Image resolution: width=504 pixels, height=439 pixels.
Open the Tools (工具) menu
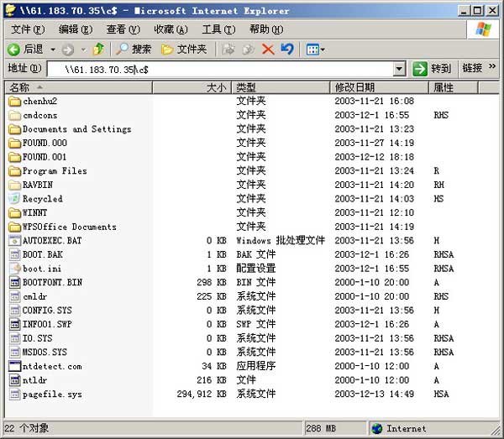(x=218, y=29)
